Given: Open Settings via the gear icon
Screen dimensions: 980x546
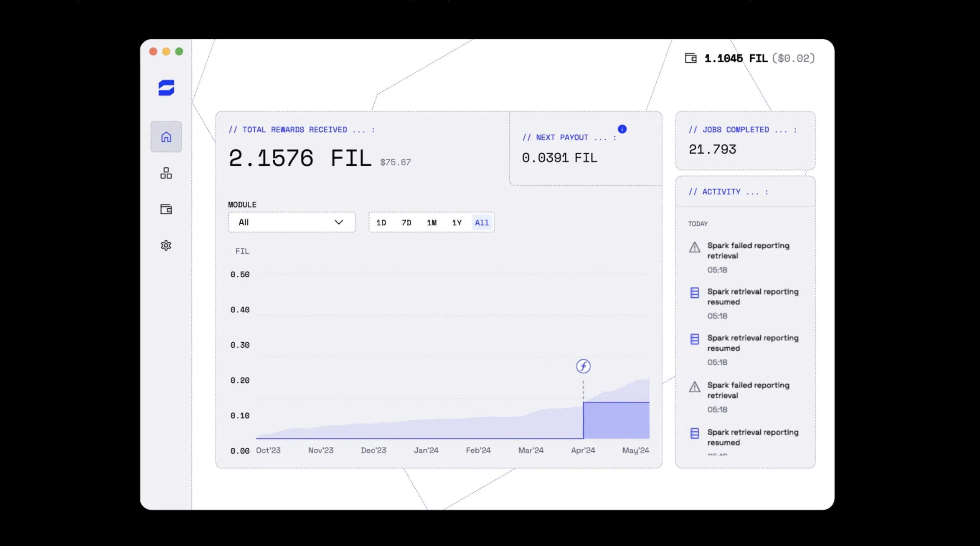Looking at the screenshot, I should 166,245.
